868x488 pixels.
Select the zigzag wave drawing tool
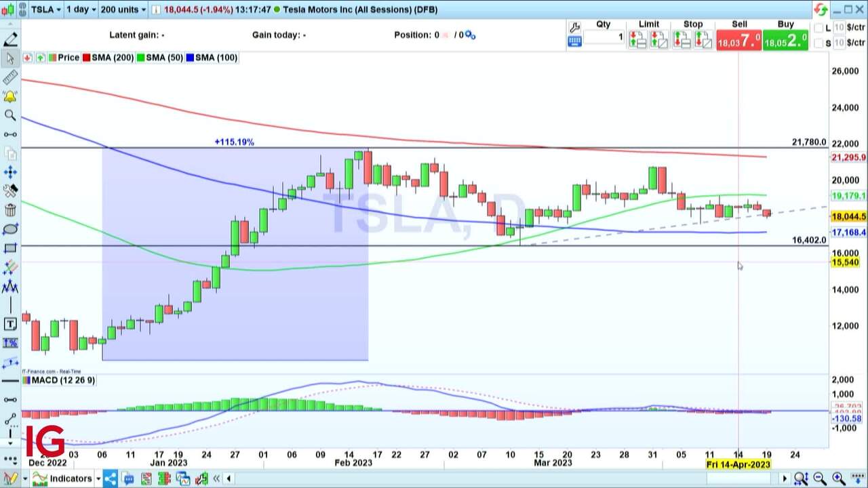(x=10, y=287)
